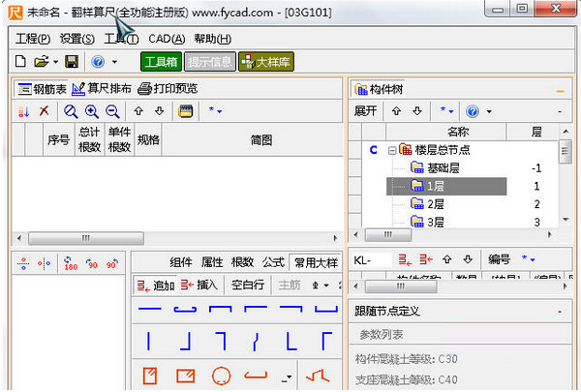This screenshot has width=581, height=392.
Task: Click the 展开 expand button
Action: [x=365, y=111]
